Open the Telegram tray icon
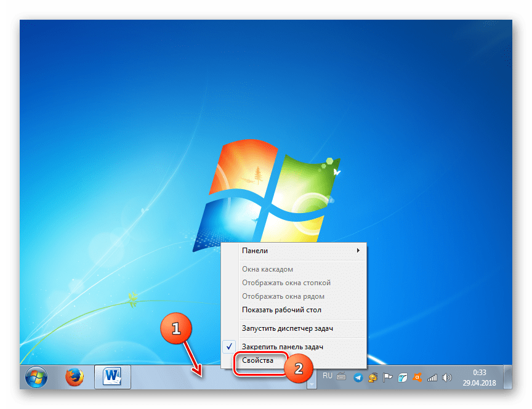This screenshot has height=409, width=532. 358,378
